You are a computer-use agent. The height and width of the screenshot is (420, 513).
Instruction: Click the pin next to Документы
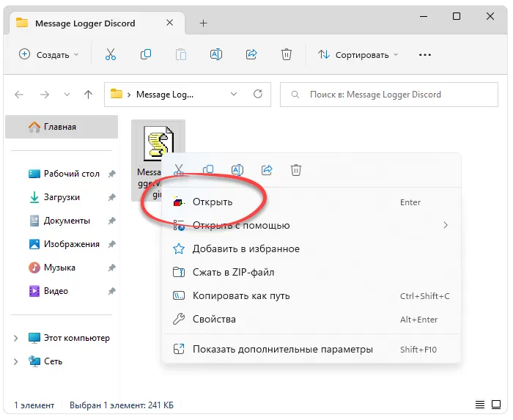point(112,221)
